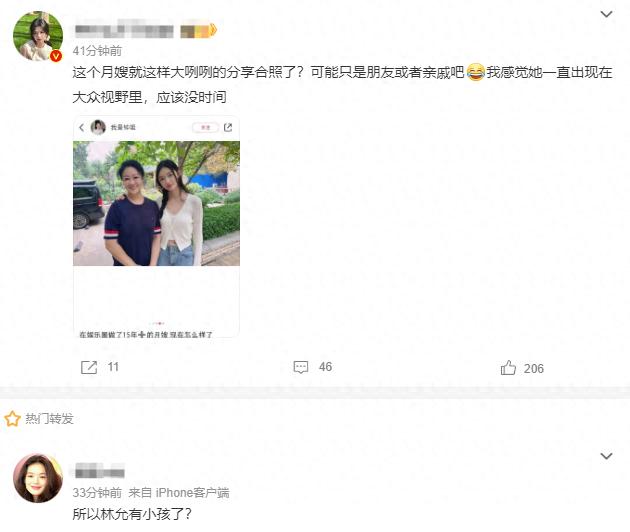
Task: Click the laughing-crying emoji in the post
Action: point(476,72)
